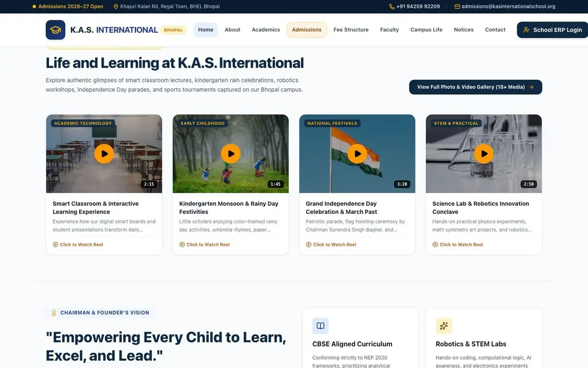Click the play-circle icon under Independence Day card
588x368 pixels.
tap(309, 244)
